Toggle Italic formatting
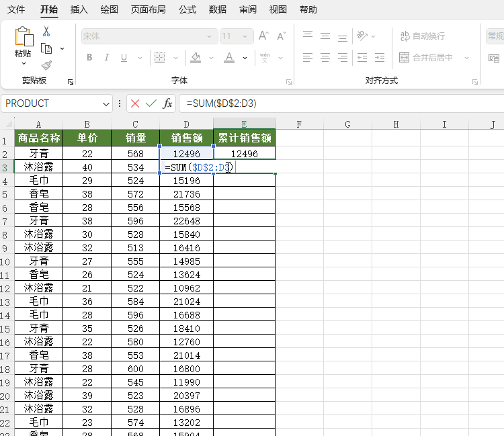This screenshot has width=504, height=436. click(x=106, y=58)
